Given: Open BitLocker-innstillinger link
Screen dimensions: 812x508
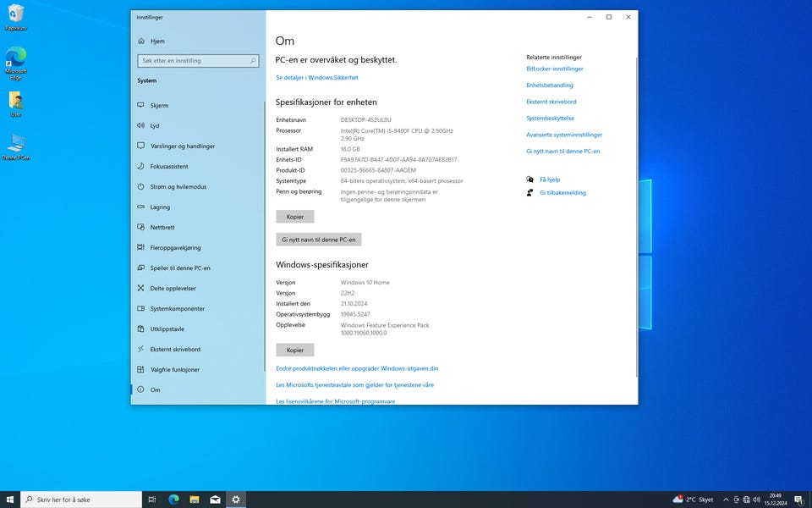Looking at the screenshot, I should [554, 69].
